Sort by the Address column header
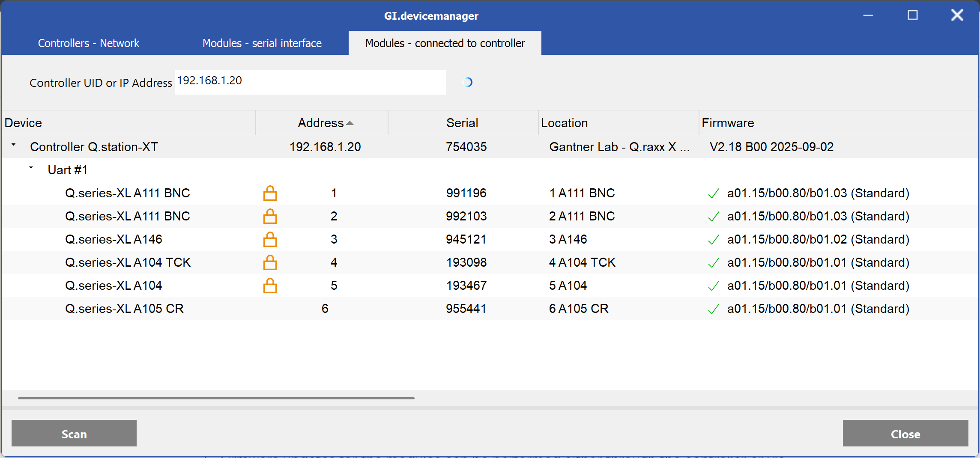Image resolution: width=980 pixels, height=458 pixels. [x=321, y=123]
